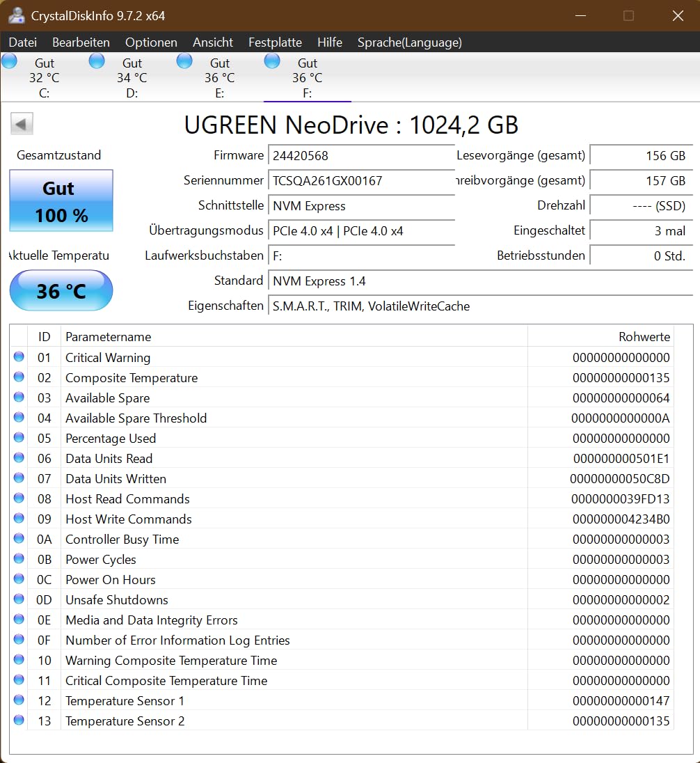
Task: Click the Parametername column header
Action: (294, 337)
